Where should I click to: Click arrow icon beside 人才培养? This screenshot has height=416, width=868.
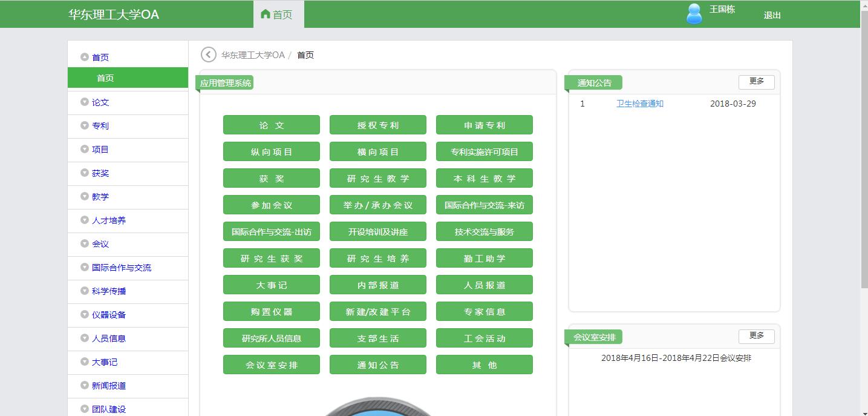pos(85,220)
